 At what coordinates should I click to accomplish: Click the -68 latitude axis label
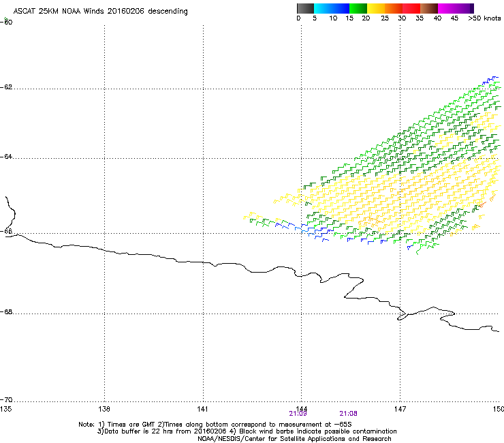tap(7, 313)
